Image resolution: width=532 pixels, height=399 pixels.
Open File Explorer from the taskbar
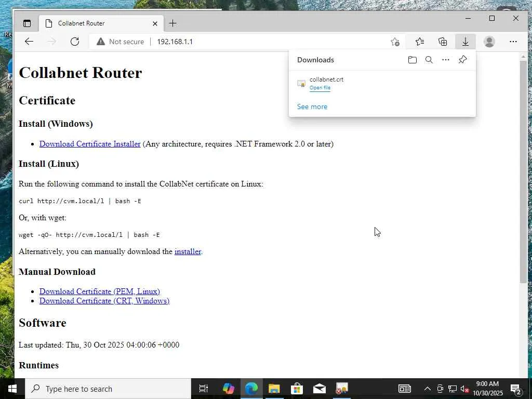click(x=274, y=389)
